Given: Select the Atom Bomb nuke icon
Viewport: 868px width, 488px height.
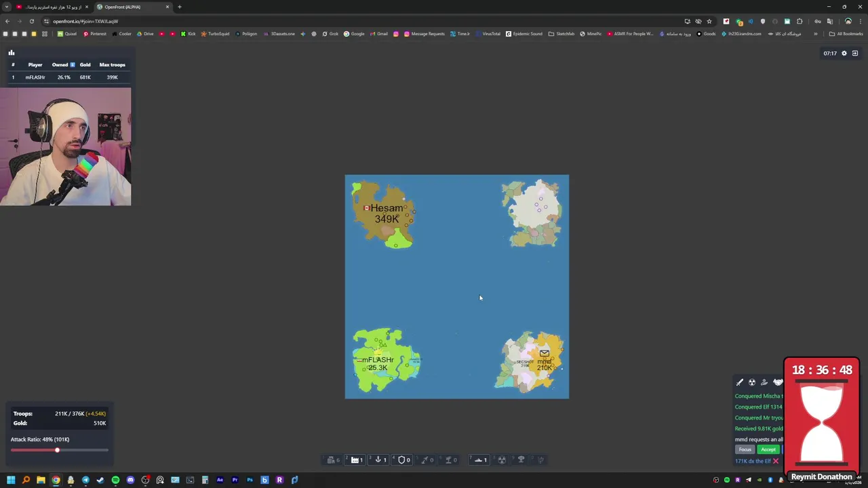Looking at the screenshot, I should click(x=502, y=460).
